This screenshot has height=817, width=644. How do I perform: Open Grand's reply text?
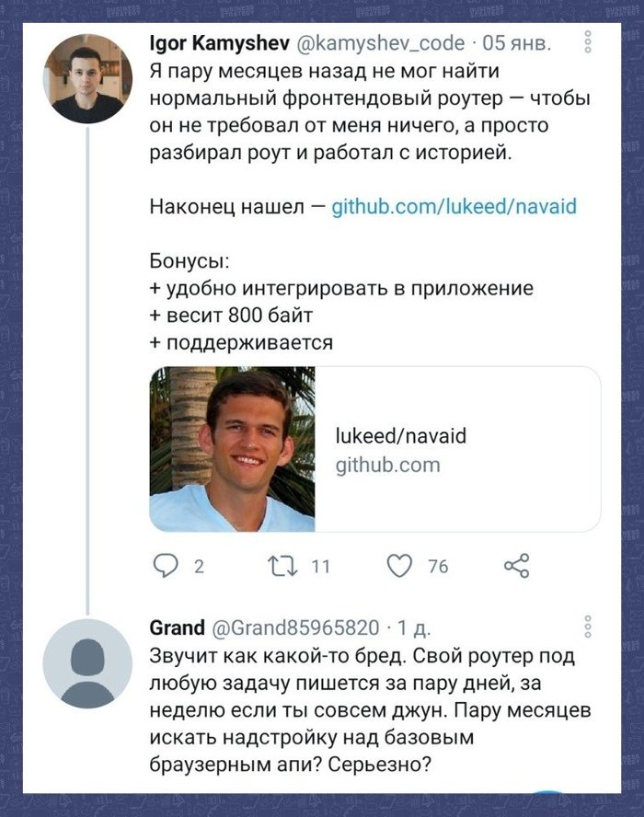363,709
